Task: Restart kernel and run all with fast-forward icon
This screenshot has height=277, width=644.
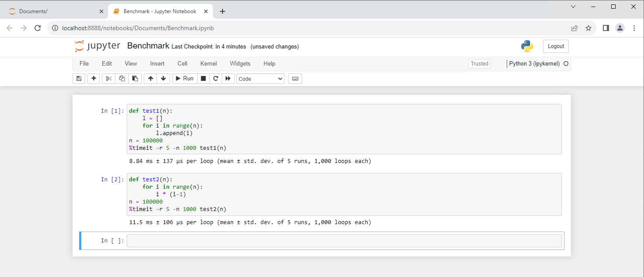Action: coord(228,79)
